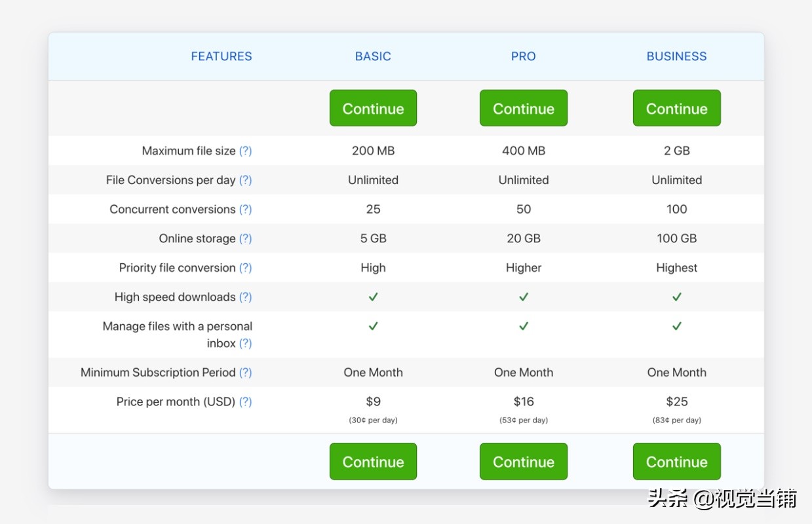
Task: Select the PRO column header
Action: pyautogui.click(x=523, y=56)
